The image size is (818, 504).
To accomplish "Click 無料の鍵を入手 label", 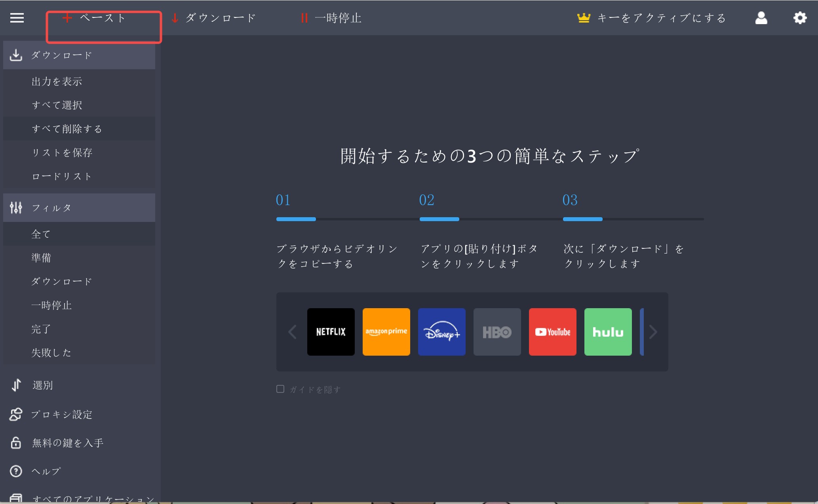I will coord(68,443).
